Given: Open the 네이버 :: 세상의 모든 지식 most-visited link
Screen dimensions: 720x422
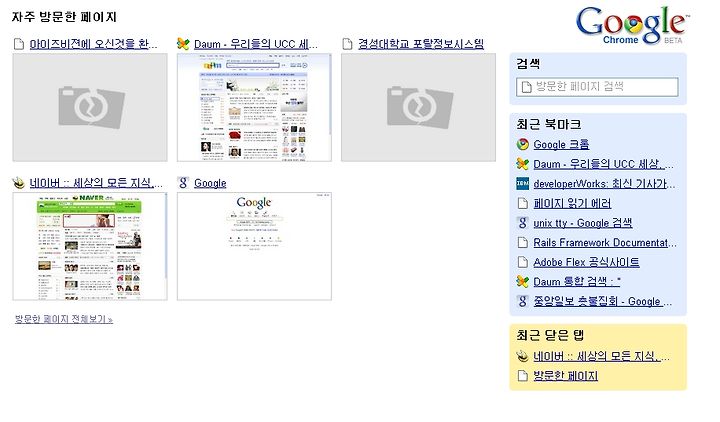Looking at the screenshot, I should [x=96, y=183].
